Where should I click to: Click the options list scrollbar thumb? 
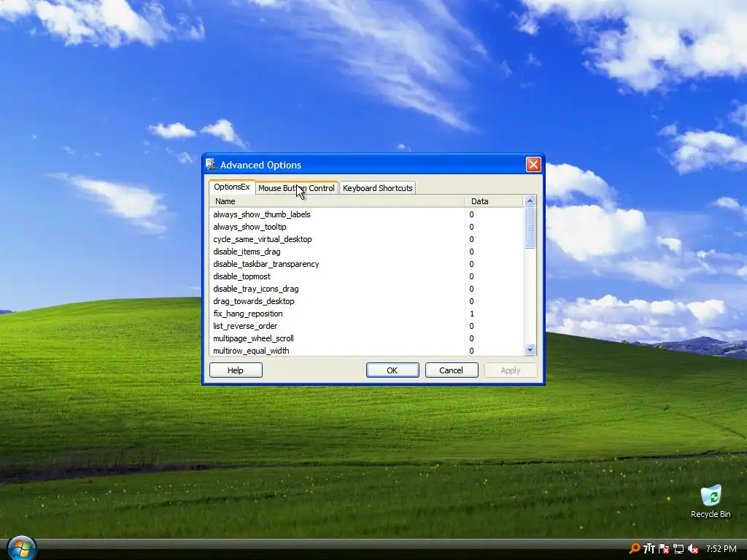[530, 227]
